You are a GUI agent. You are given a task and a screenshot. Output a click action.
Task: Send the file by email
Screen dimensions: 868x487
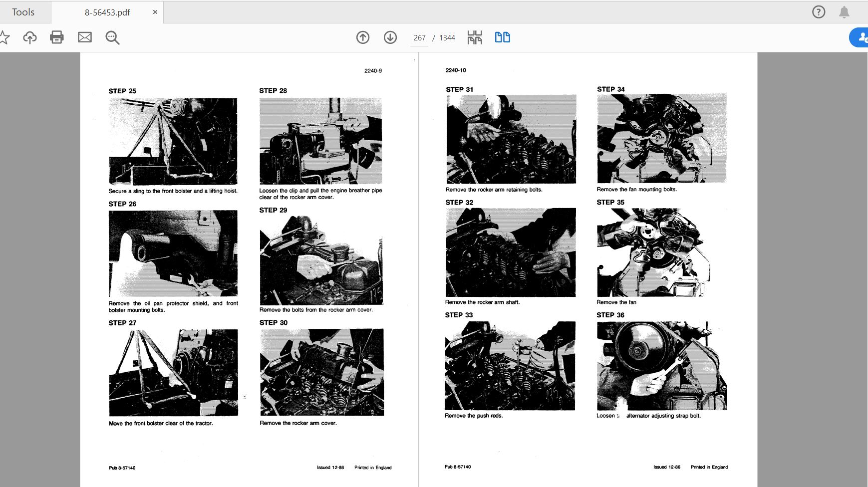(85, 37)
